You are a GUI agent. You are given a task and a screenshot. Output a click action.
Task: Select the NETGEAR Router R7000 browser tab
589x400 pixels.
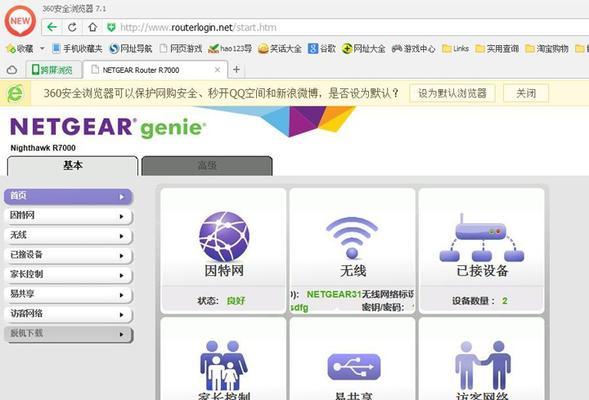coord(155,70)
